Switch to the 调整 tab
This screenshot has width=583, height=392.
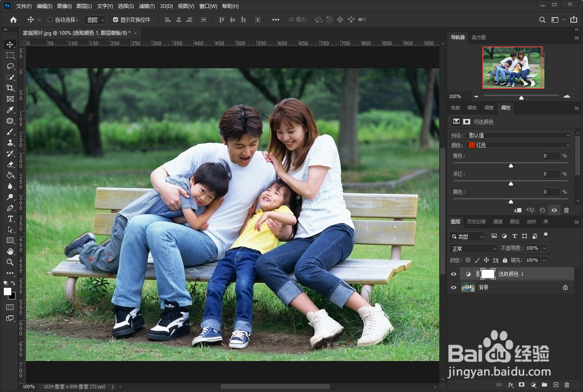[x=489, y=108]
